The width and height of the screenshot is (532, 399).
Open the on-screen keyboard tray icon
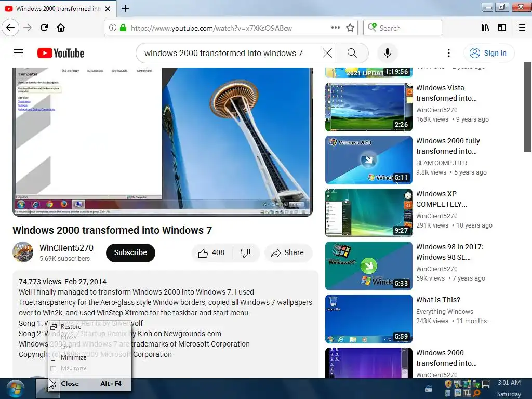click(x=429, y=390)
